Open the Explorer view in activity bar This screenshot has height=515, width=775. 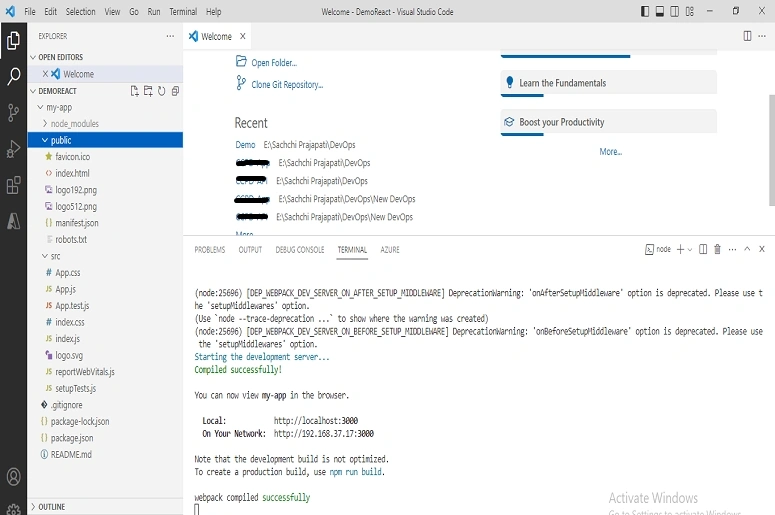tap(13, 41)
